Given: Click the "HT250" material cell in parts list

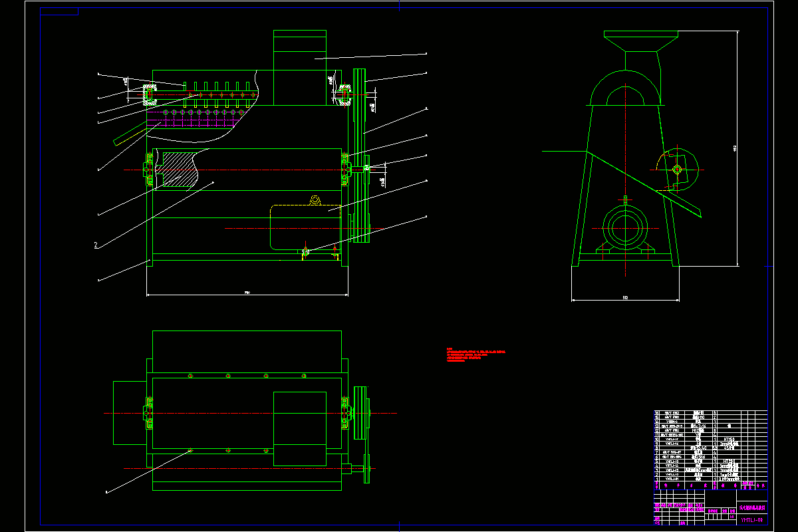Looking at the screenshot, I should tap(729, 460).
